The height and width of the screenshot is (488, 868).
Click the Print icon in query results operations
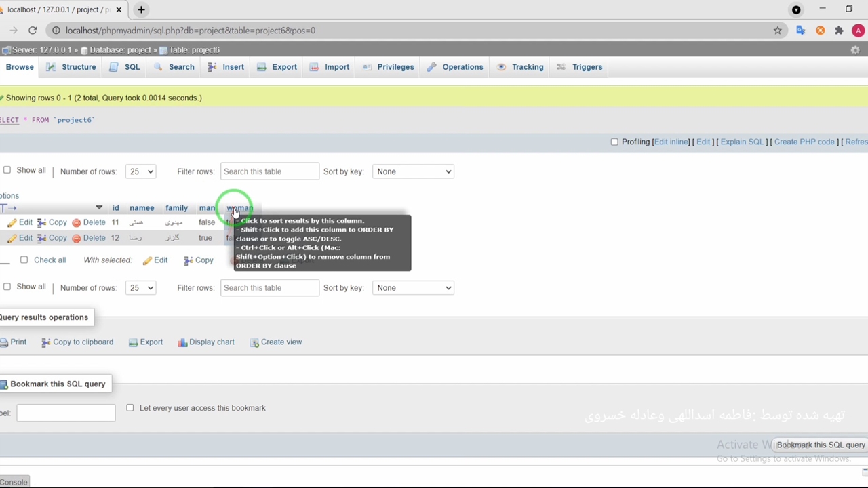pyautogui.click(x=4, y=342)
